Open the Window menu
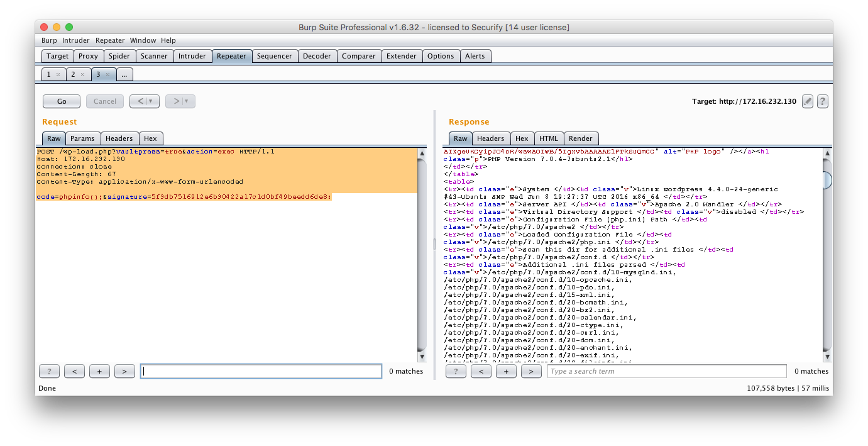868x446 pixels. click(143, 40)
